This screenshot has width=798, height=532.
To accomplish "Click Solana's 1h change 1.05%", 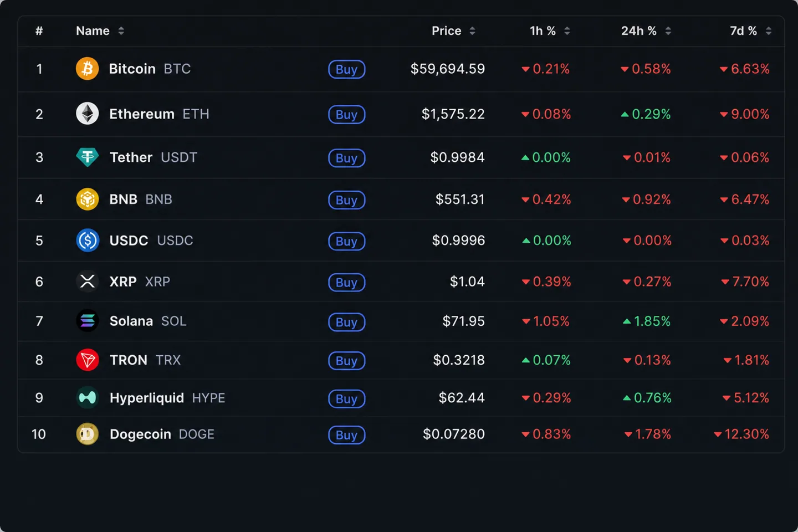I will pos(546,321).
